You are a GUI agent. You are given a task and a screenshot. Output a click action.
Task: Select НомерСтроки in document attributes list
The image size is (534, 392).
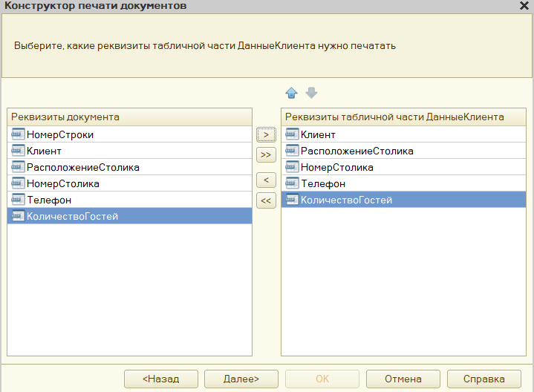pyautogui.click(x=60, y=135)
